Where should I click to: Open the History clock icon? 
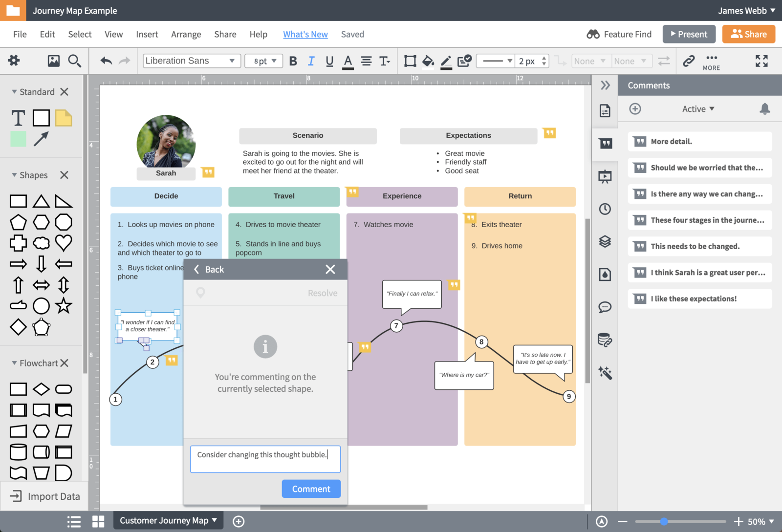tap(605, 209)
